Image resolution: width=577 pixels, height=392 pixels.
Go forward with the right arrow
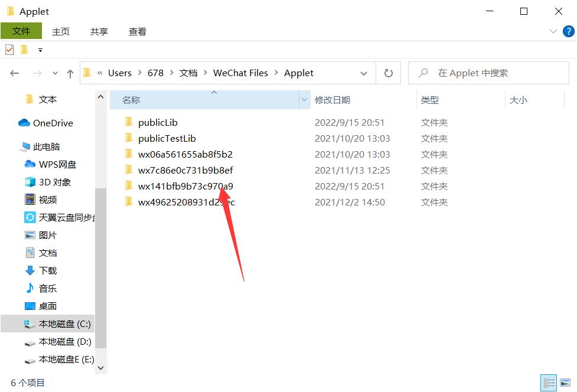[x=37, y=73]
